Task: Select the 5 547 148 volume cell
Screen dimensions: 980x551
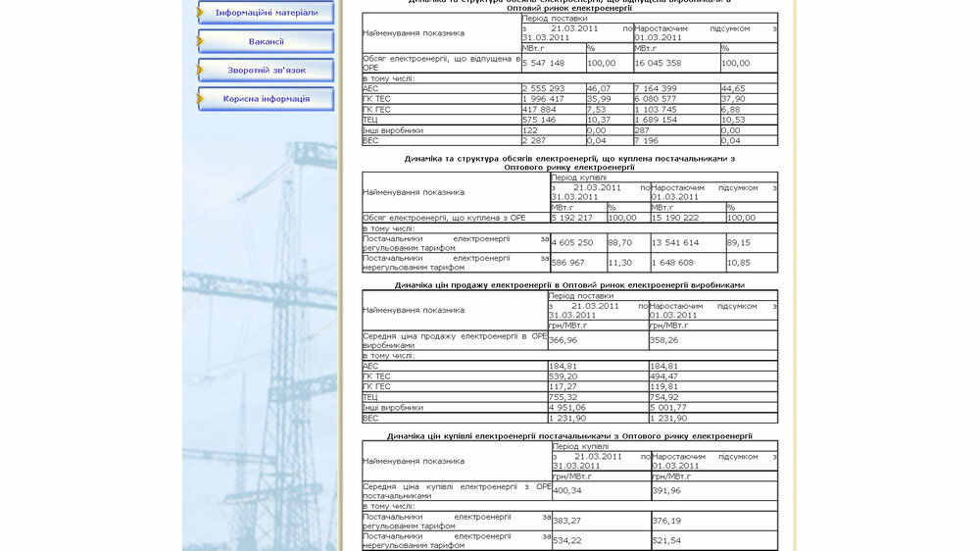Action: pos(554,63)
